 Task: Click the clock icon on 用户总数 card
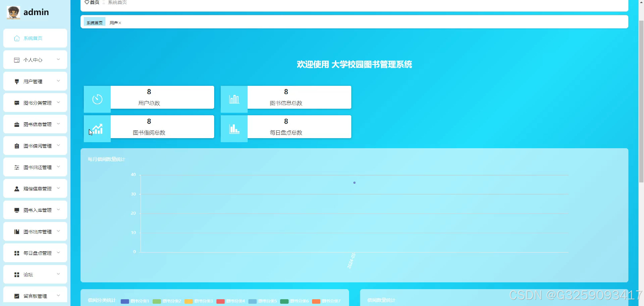tap(97, 99)
